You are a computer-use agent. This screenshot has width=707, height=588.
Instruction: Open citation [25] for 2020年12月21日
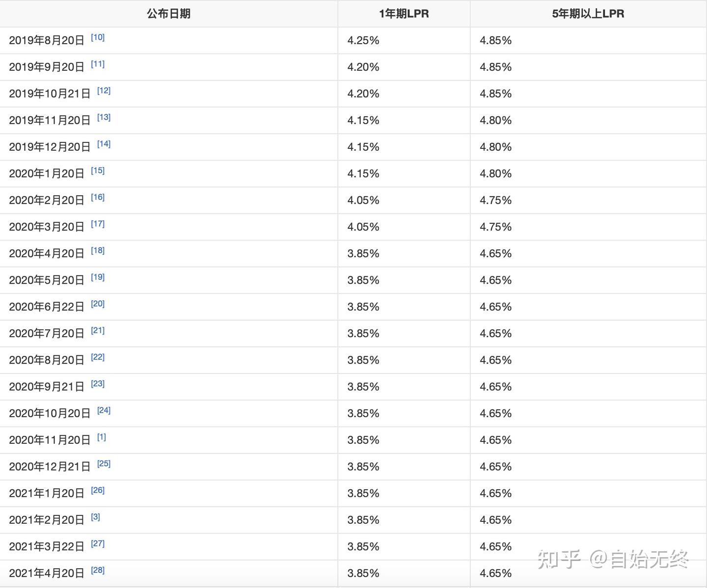coord(104,463)
